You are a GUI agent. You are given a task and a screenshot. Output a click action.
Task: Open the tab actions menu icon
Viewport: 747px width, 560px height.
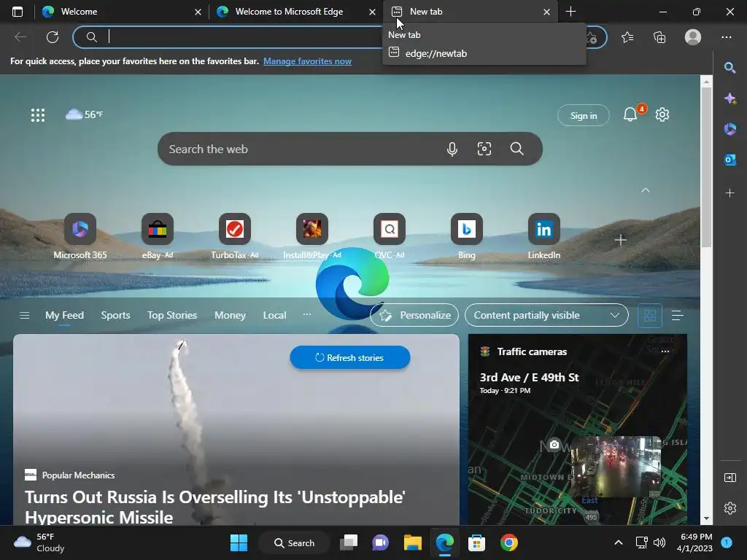pos(18,12)
